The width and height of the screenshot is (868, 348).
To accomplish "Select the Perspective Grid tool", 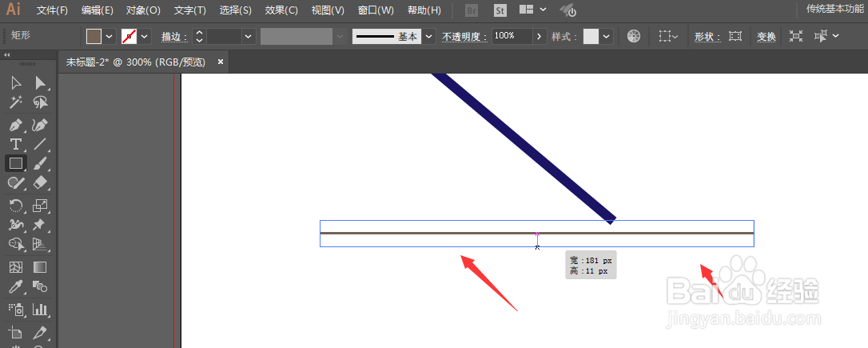I will click(40, 244).
